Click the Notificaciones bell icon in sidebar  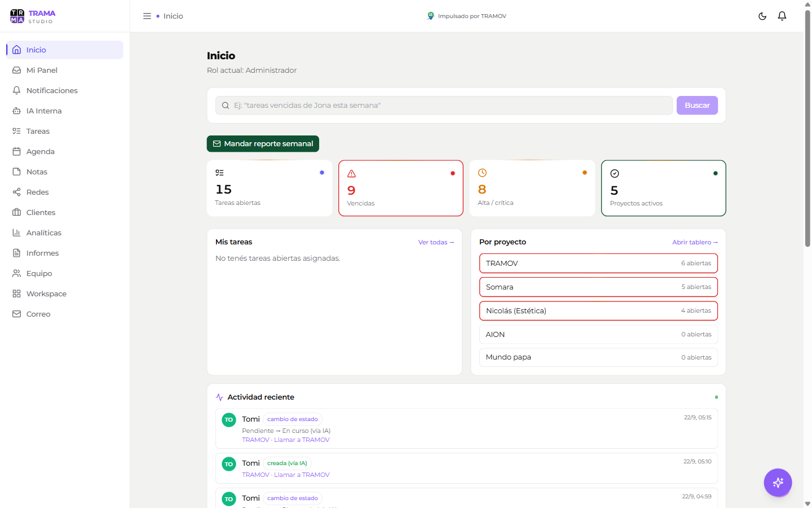(x=17, y=90)
